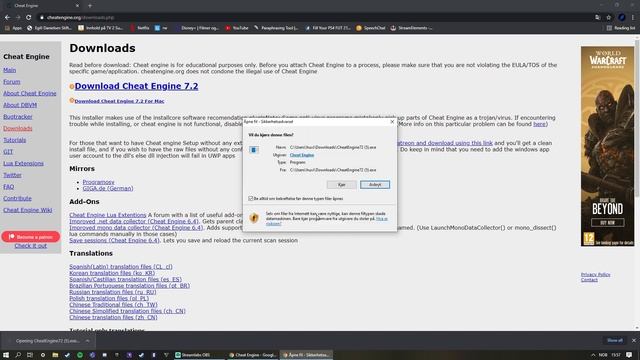Open the browser profile avatar icon

point(622,18)
